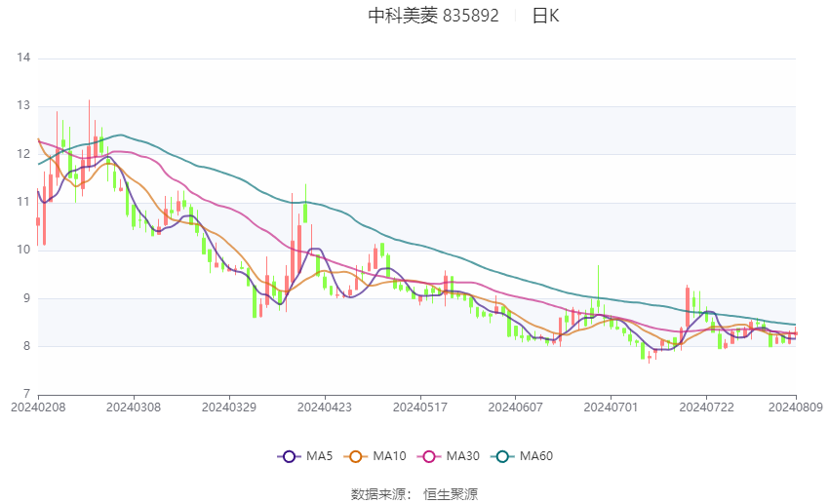
Task: Click the y-axis value 10
Action: [23, 250]
